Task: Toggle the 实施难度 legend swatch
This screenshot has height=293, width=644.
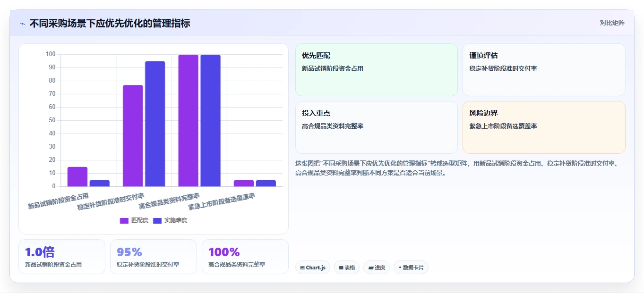Action: (x=157, y=220)
